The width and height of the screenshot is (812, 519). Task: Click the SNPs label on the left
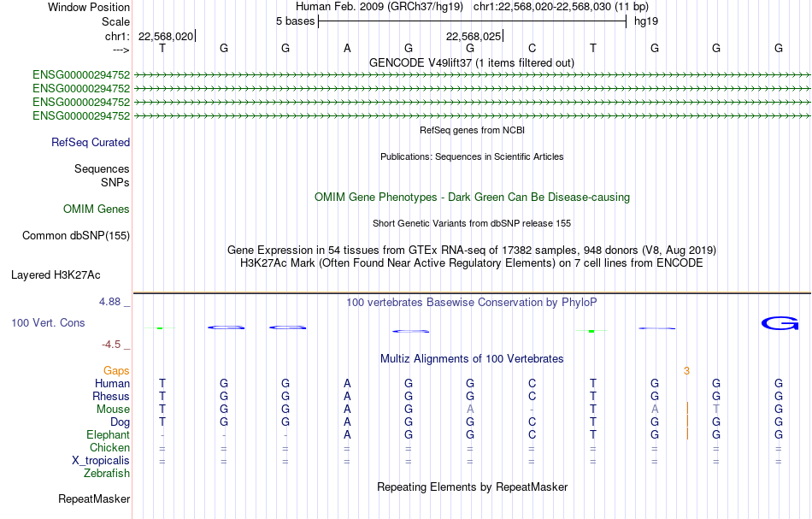pos(115,182)
